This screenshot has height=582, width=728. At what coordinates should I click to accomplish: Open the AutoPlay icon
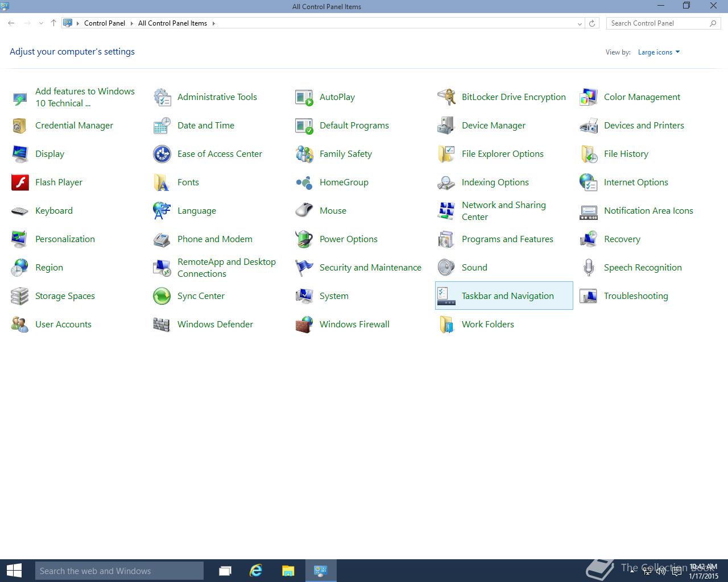(x=304, y=97)
